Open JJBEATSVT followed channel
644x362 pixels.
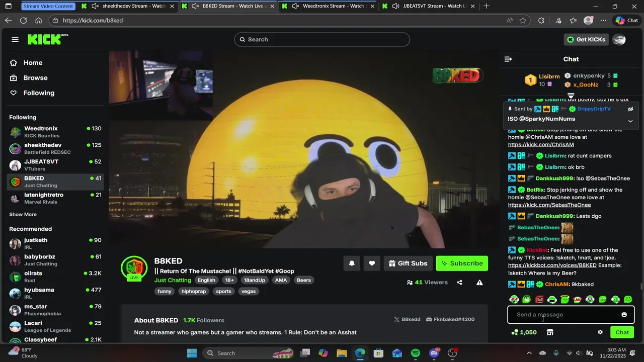point(55,165)
